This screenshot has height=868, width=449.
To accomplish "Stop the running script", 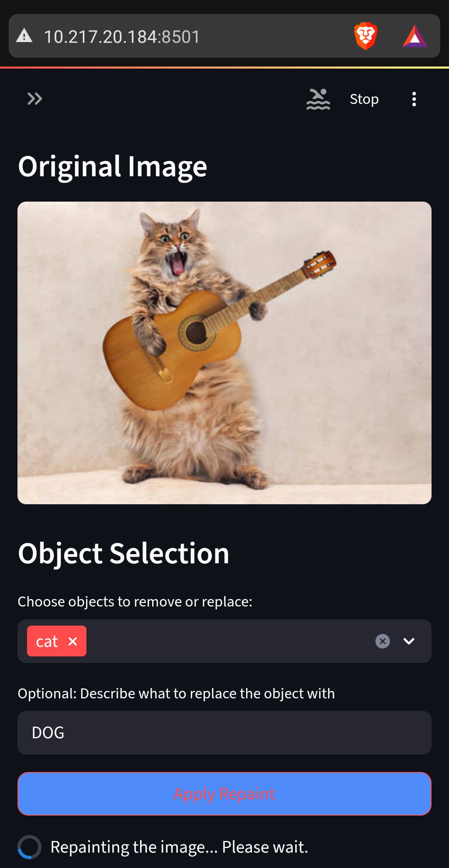I will [364, 99].
